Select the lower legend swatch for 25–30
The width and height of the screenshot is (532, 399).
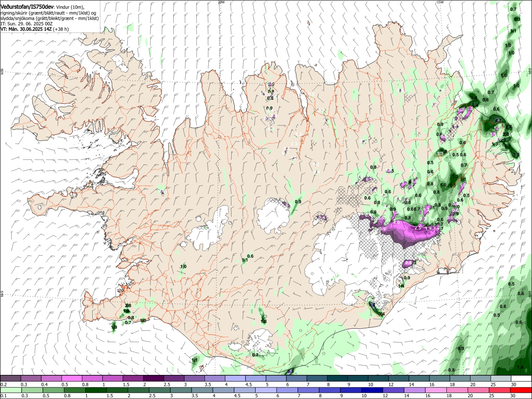(x=500, y=390)
